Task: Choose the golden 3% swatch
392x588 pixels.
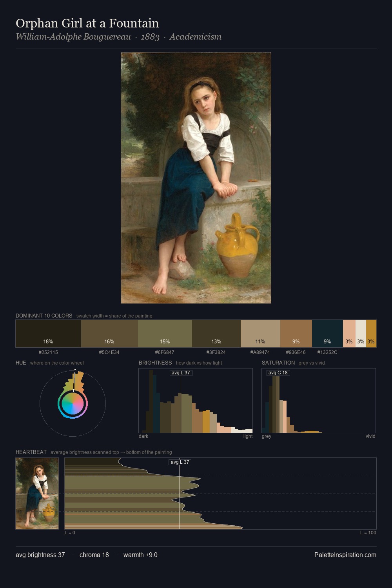Action: pos(371,334)
